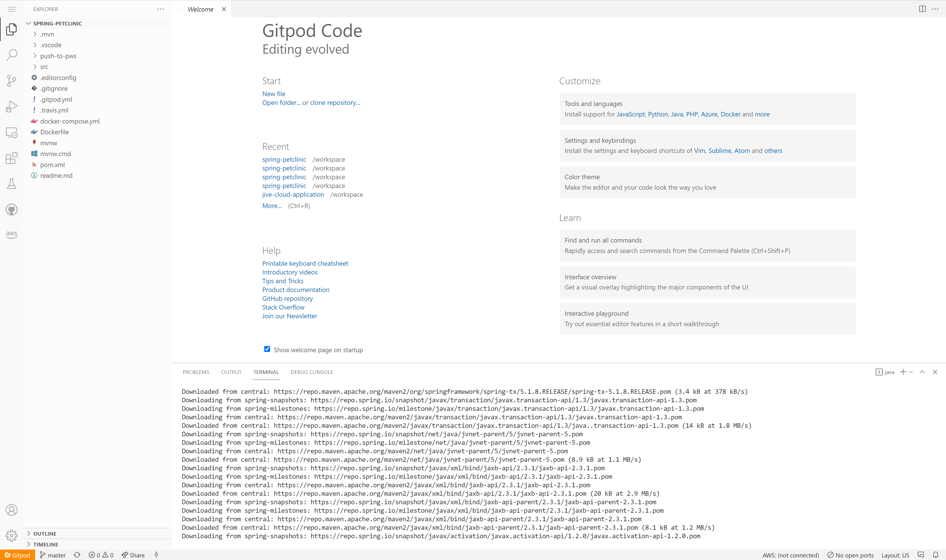Open the Extensions view

click(12, 158)
